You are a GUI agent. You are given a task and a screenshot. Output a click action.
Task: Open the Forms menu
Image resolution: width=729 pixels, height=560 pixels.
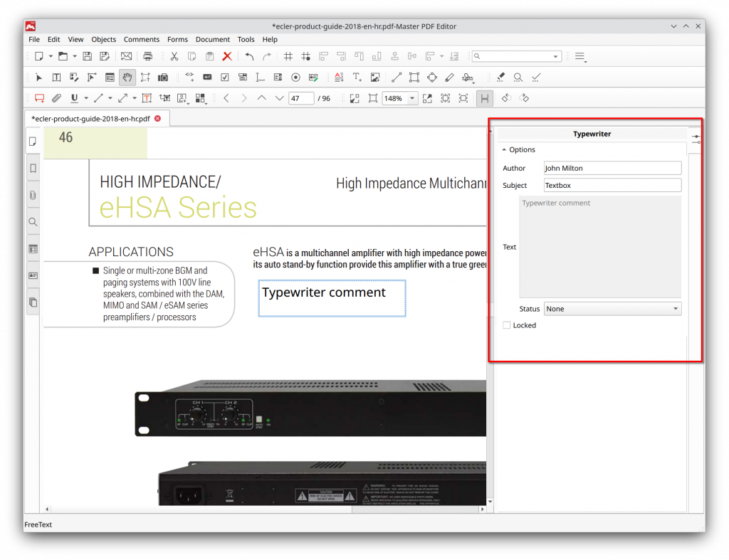coord(177,39)
